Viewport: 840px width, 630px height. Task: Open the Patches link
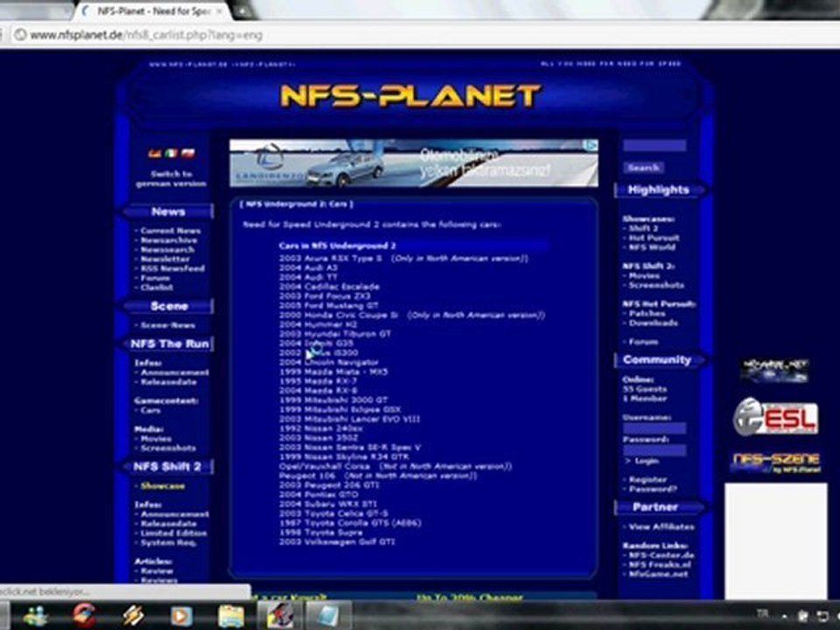(647, 313)
